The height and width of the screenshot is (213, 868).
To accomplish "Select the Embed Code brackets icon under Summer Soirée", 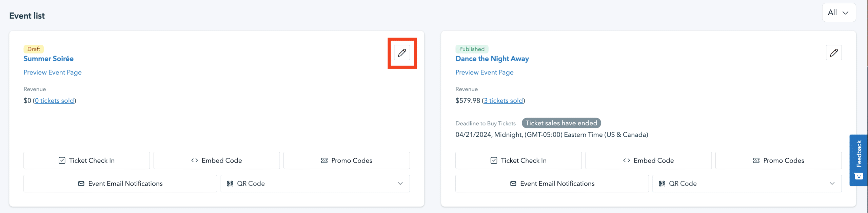I will (x=194, y=160).
